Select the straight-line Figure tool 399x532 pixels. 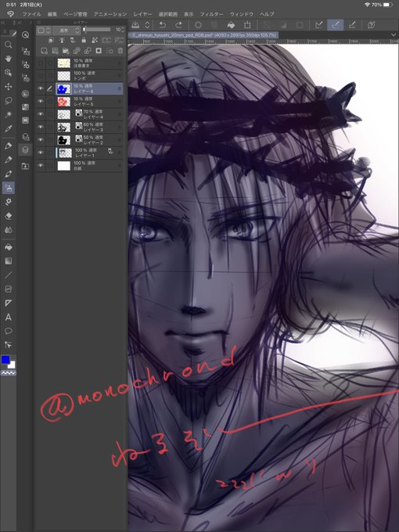click(8, 275)
